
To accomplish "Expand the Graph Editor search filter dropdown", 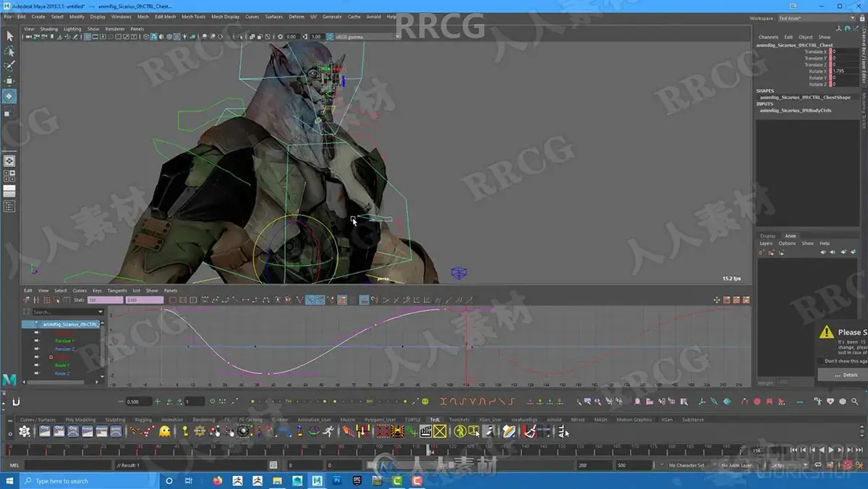I will coord(101,312).
